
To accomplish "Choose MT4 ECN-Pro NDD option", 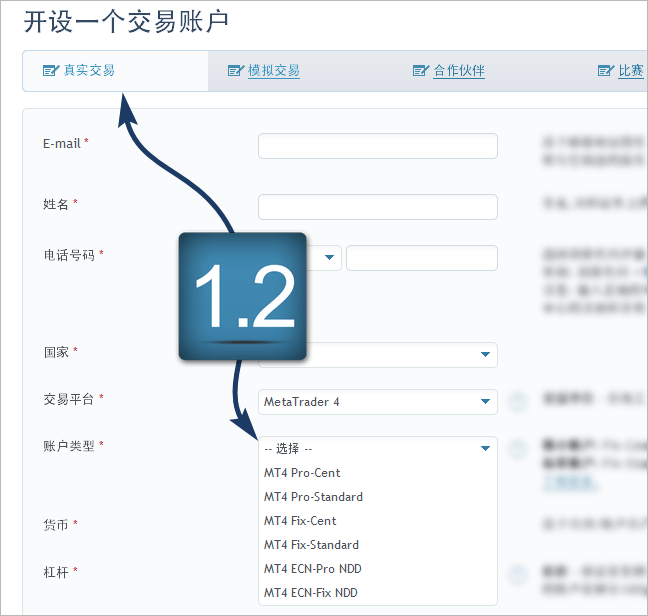I will (x=311, y=569).
